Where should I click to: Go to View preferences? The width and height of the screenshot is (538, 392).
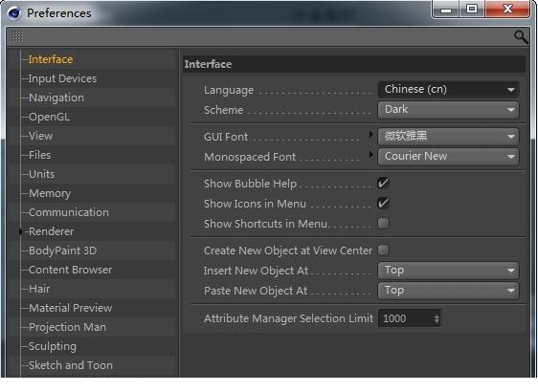coord(40,136)
